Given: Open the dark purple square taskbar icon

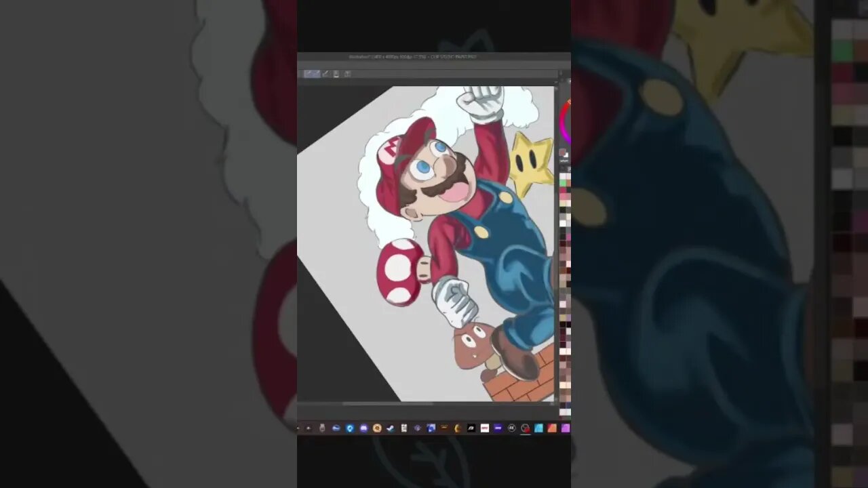Looking at the screenshot, I should coord(498,428).
